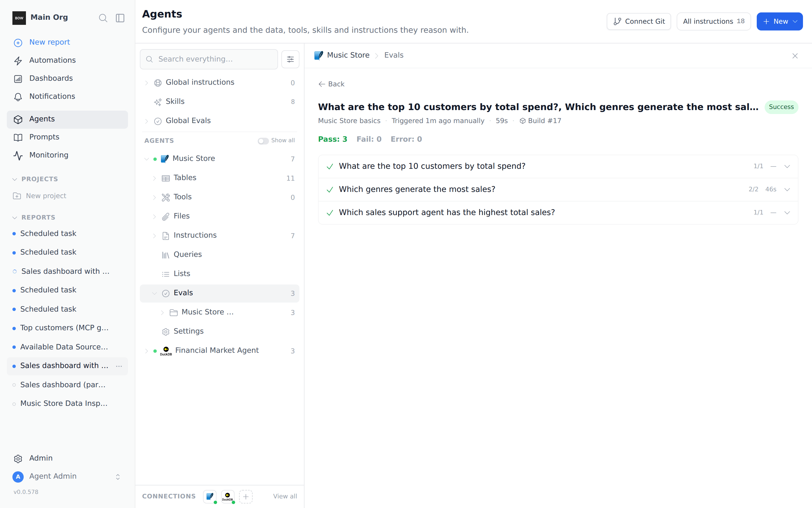
Task: Expand the Financial Market Agent node
Action: [147, 351]
